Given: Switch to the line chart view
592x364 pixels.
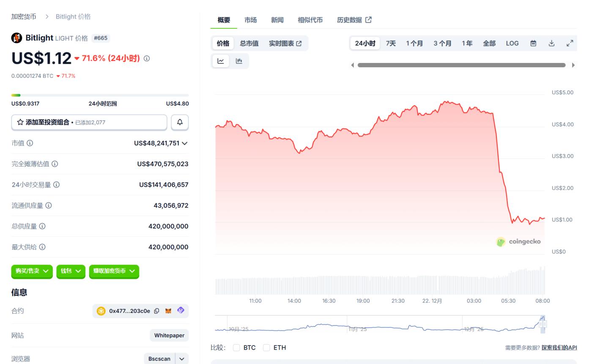Looking at the screenshot, I should pos(221,61).
